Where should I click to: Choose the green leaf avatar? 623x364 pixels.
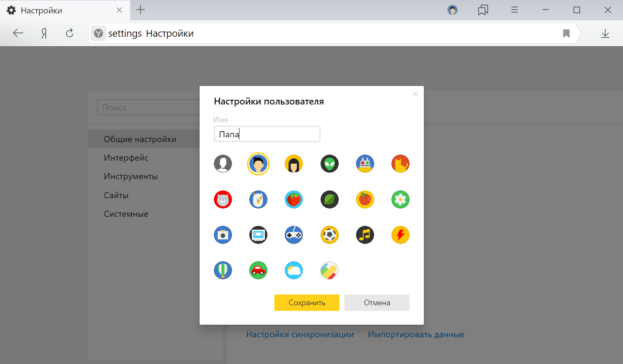coord(330,199)
